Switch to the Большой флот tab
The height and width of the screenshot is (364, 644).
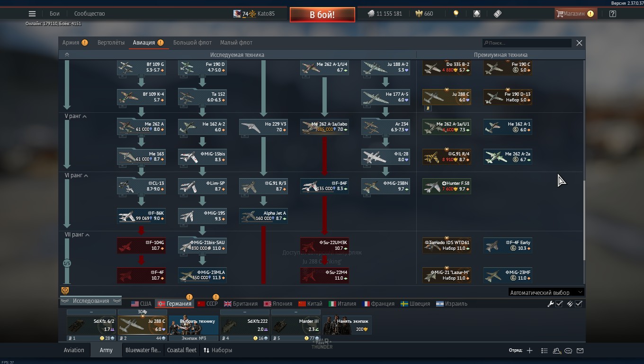[x=192, y=43]
